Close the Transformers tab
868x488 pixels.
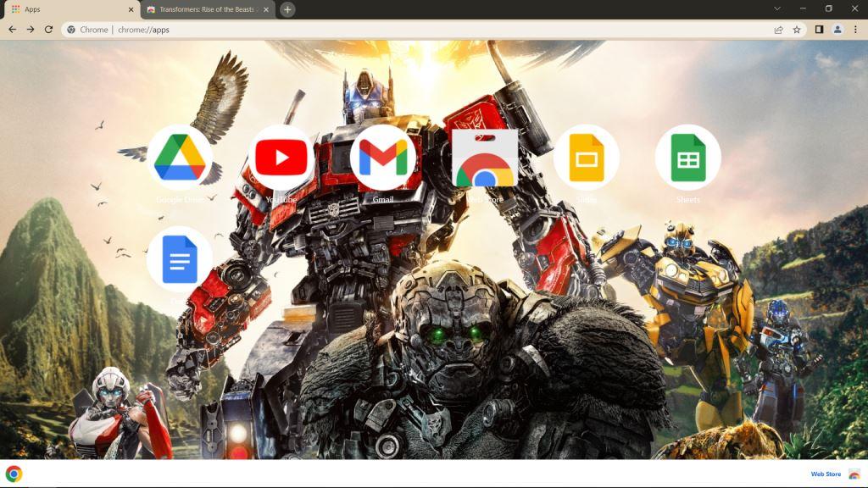266,9
